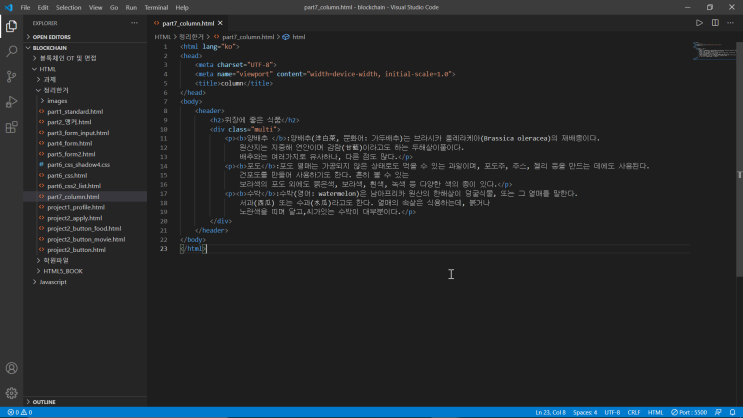
Task: Click the 정리한거 breadcrumb segment
Action: pyautogui.click(x=191, y=37)
